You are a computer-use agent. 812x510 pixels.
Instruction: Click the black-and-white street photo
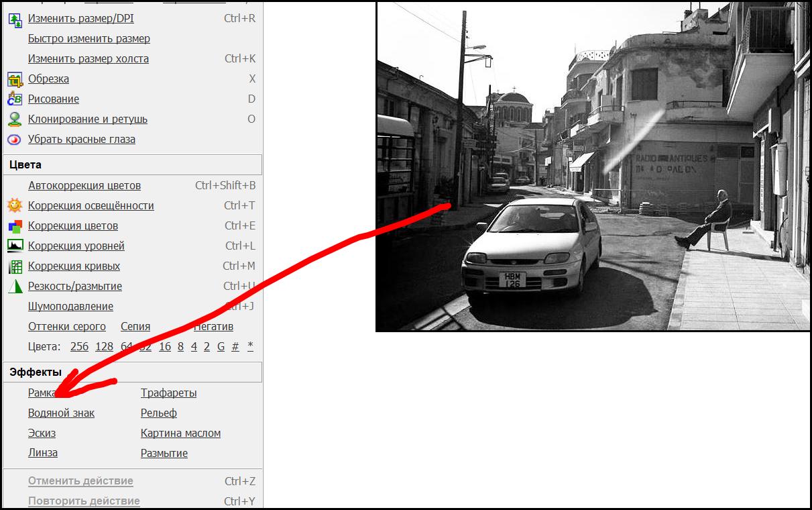[x=593, y=166]
